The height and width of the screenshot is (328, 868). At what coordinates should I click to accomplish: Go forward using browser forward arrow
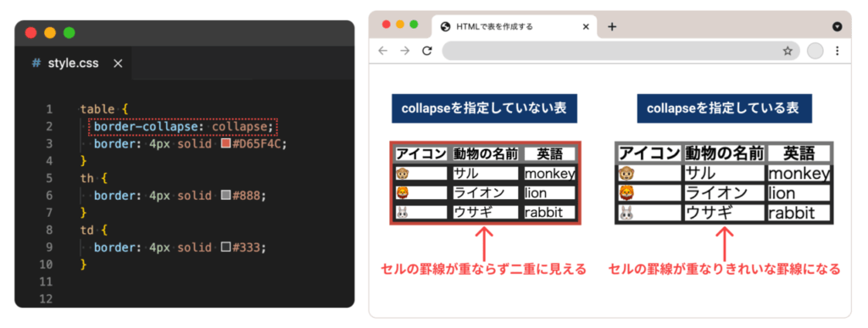click(404, 51)
